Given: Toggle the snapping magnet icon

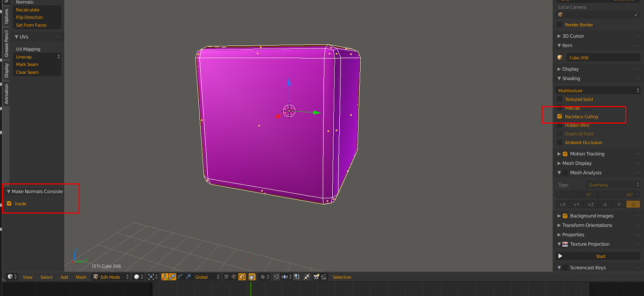Looking at the screenshot, I should point(276,276).
